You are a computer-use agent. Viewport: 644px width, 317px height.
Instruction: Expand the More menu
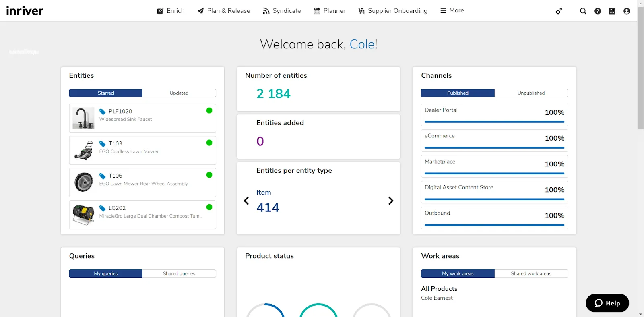click(x=452, y=10)
